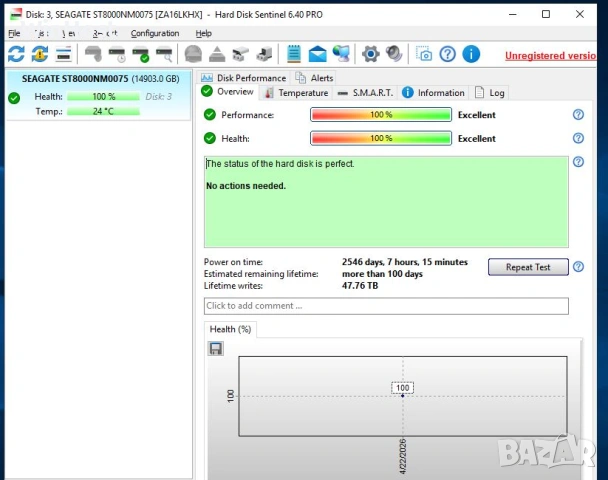608x480 pixels.
Task: Open the Configuration menu
Action: pyautogui.click(x=155, y=33)
